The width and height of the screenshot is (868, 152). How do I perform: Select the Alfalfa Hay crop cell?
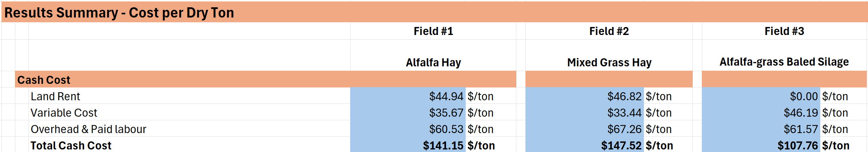(433, 62)
